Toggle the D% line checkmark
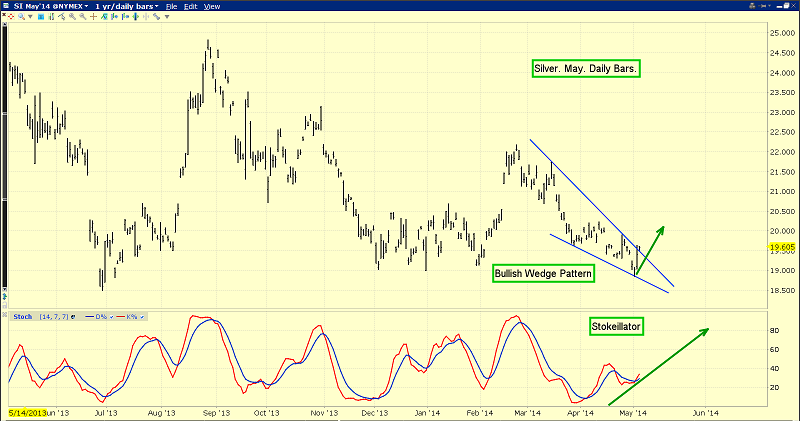Image resolution: width=800 pixels, height=421 pixels. [112, 317]
